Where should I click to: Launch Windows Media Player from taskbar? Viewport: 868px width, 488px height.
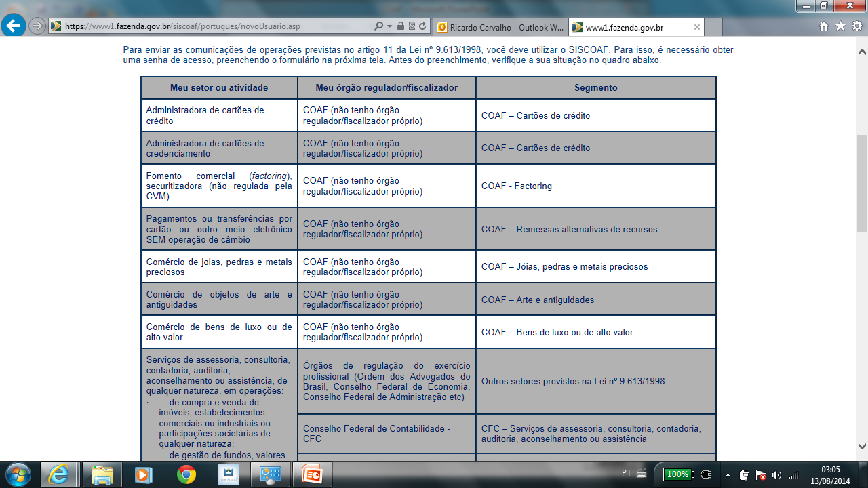coord(143,474)
